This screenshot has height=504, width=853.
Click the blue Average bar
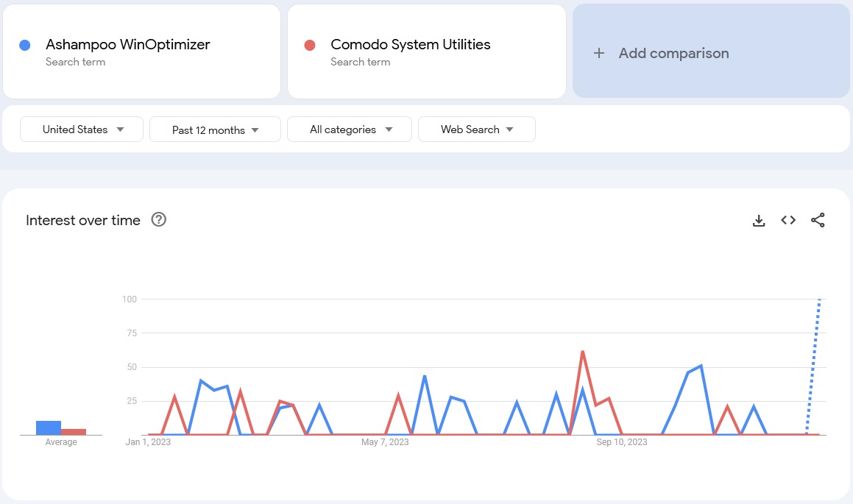[x=49, y=428]
